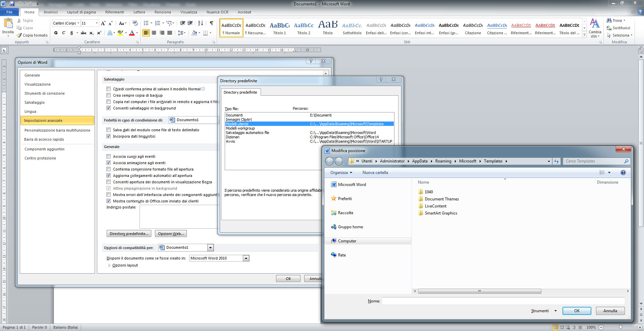
Task: Click the Opzioni Web button
Action: (x=171, y=234)
